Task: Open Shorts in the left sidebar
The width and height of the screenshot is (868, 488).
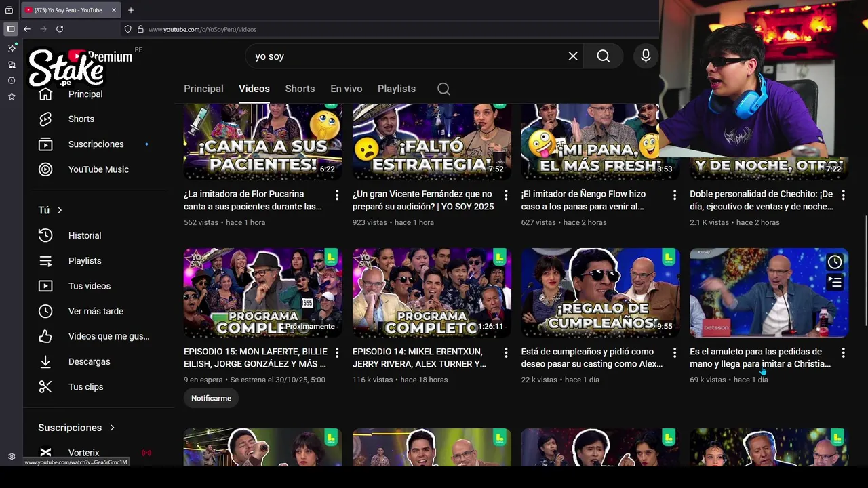Action: [81, 119]
